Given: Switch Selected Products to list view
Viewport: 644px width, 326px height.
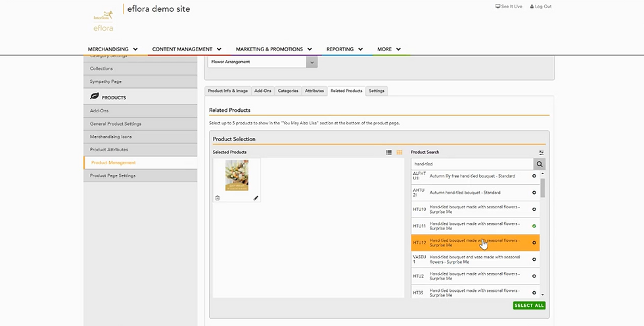Looking at the screenshot, I should pos(388,152).
